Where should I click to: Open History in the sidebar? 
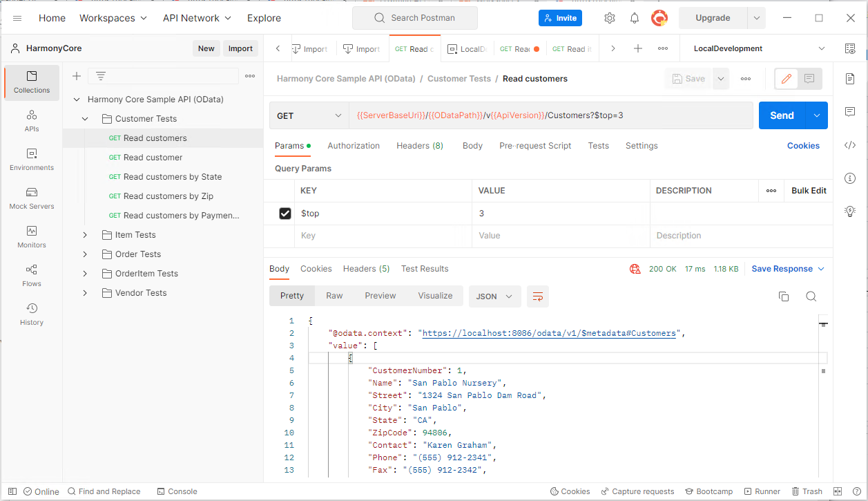tap(32, 314)
